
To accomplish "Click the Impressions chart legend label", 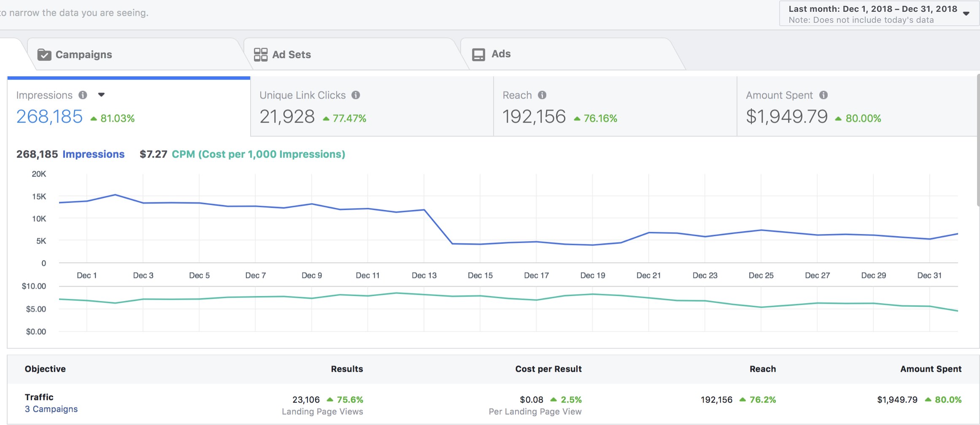I will [x=94, y=154].
